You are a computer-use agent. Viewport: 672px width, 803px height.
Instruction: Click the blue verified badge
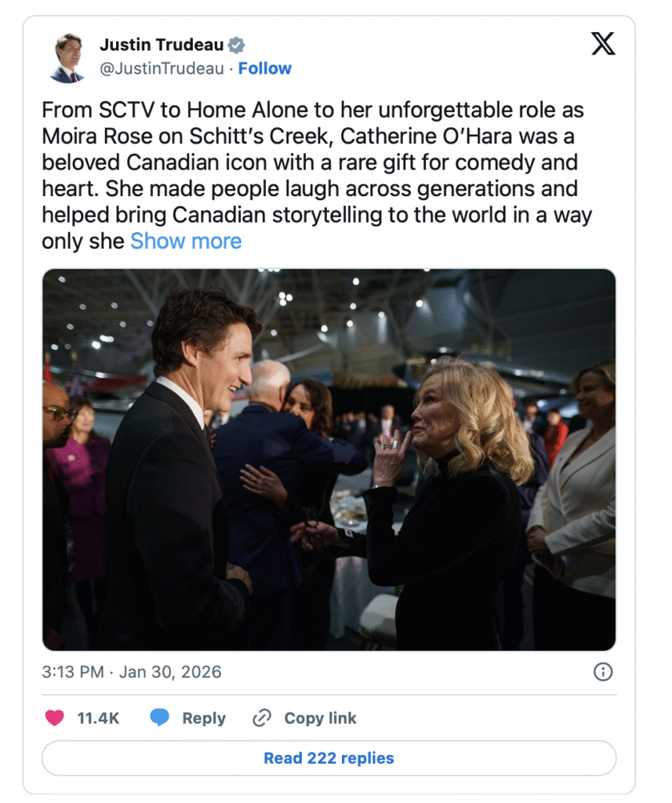tap(237, 45)
